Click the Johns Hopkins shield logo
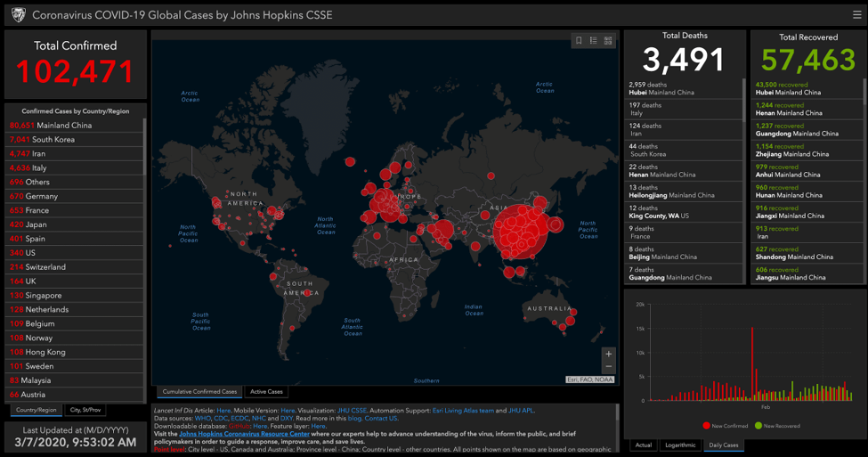The width and height of the screenshot is (868, 457). [x=19, y=15]
